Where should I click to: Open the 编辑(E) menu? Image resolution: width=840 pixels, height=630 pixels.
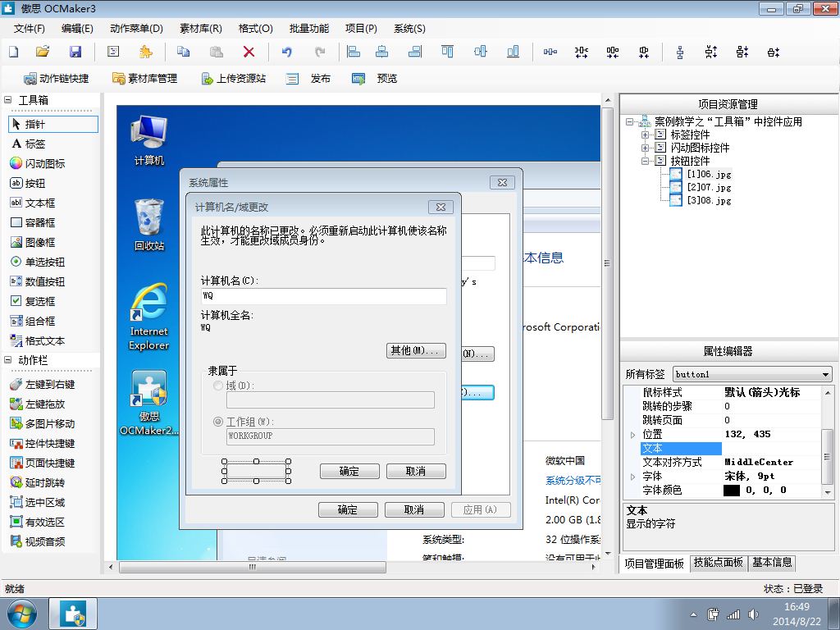(77, 29)
